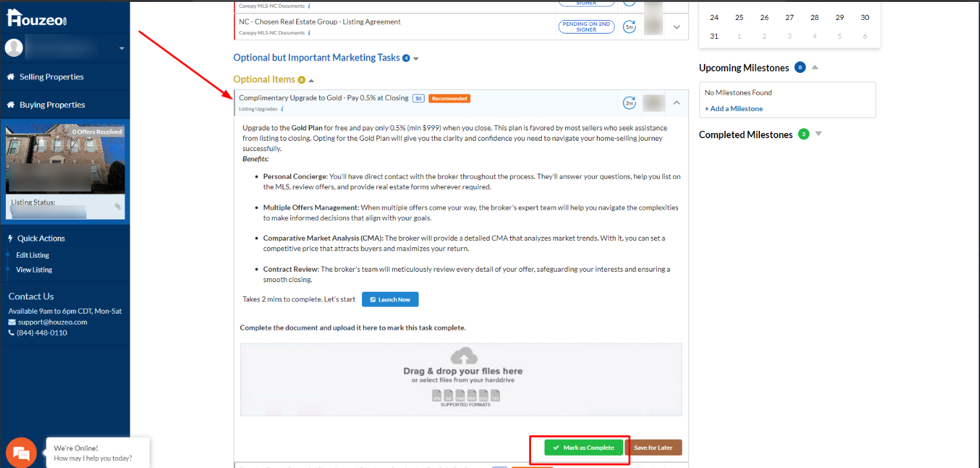Click the Upcoming Milestones count badge 0
This screenshot has height=468, width=980.
[800, 67]
